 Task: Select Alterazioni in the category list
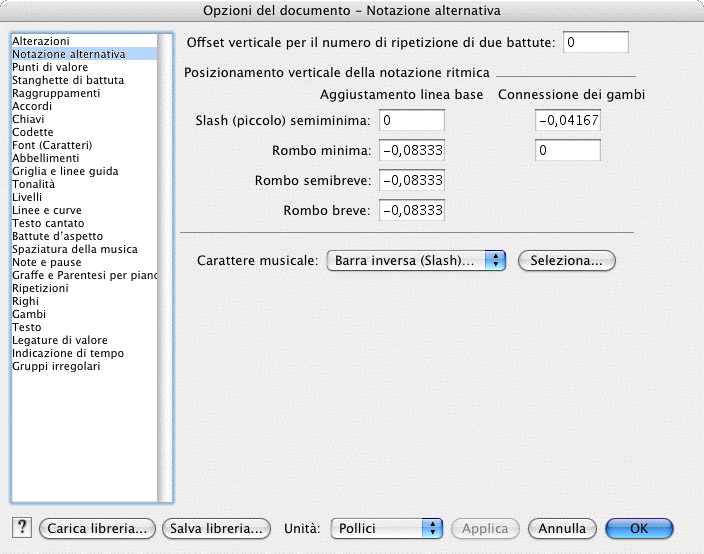pos(41,41)
